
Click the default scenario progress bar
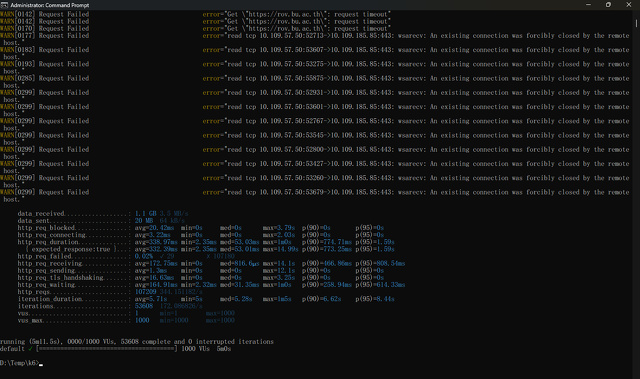[x=107, y=349]
